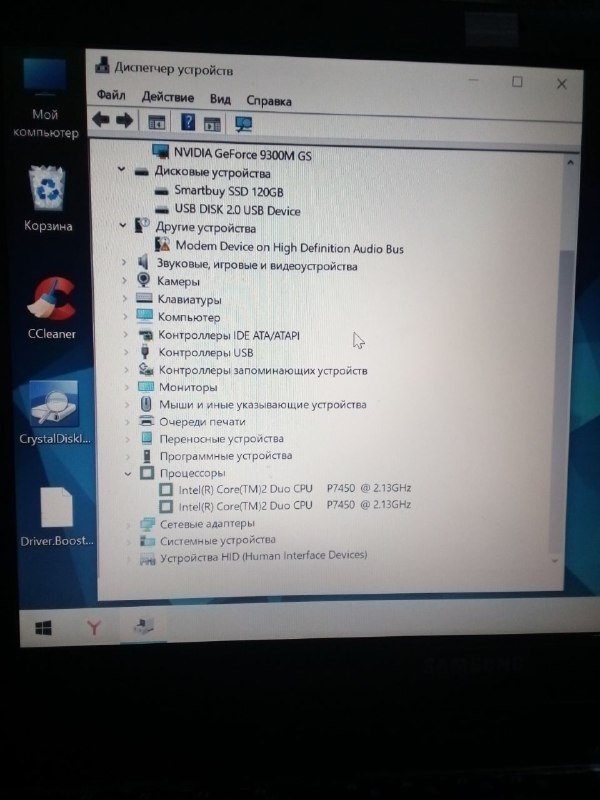Viewport: 600px width, 800px height.
Task: Click the Back arrow toolbar icon
Action: coord(101,120)
